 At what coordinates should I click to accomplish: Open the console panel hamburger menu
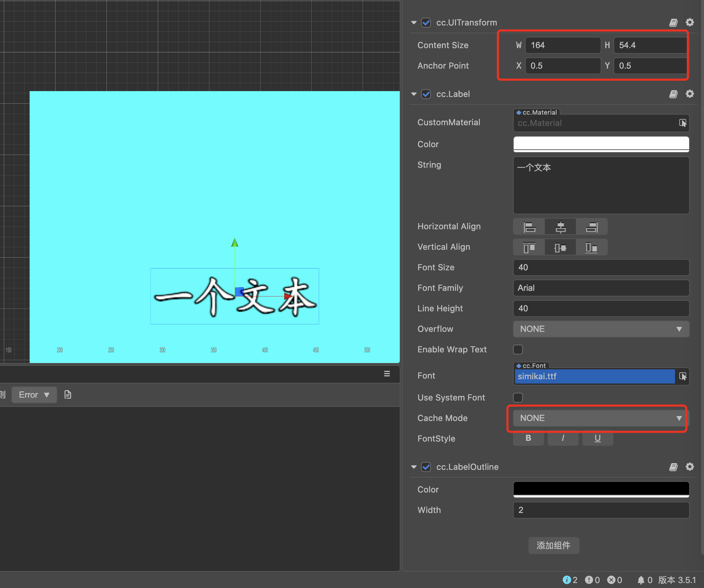[387, 374]
